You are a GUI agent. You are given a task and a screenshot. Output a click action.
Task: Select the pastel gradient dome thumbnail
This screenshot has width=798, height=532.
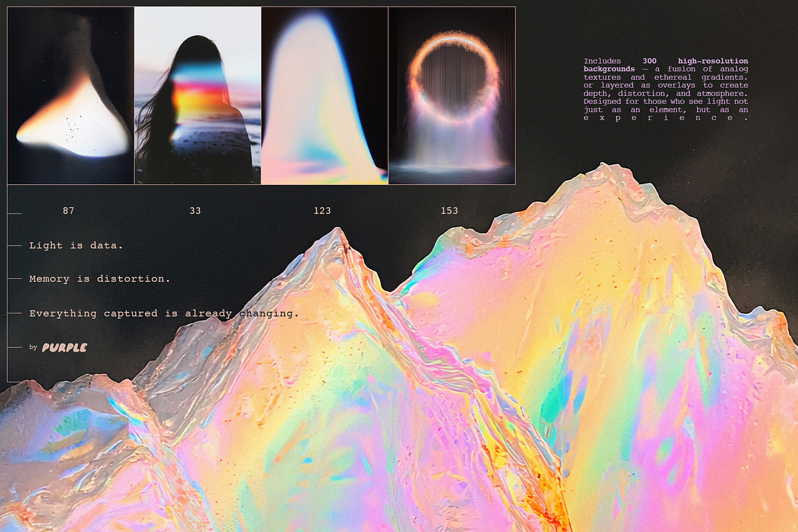pos(325,96)
